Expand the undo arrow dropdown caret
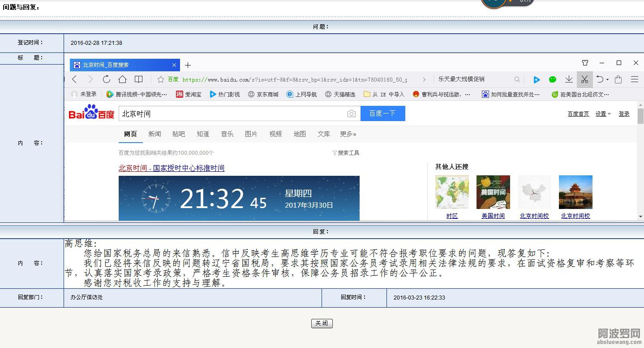This screenshot has width=644, height=348. 607,80
